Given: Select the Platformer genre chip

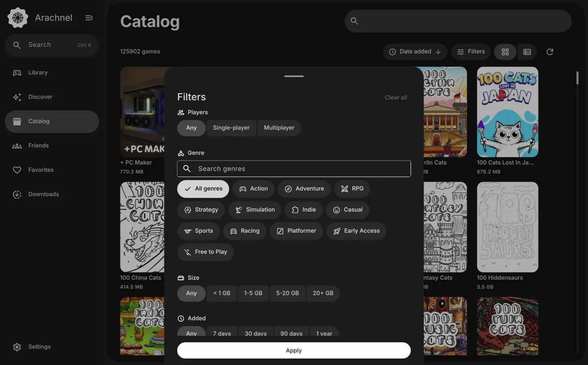Looking at the screenshot, I should [x=296, y=231].
